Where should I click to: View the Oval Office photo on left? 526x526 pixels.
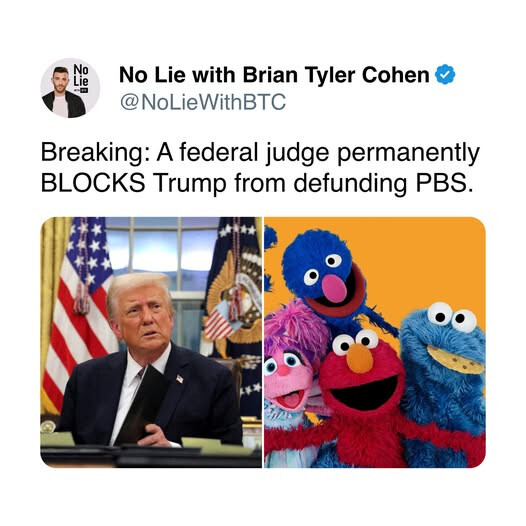point(151,342)
